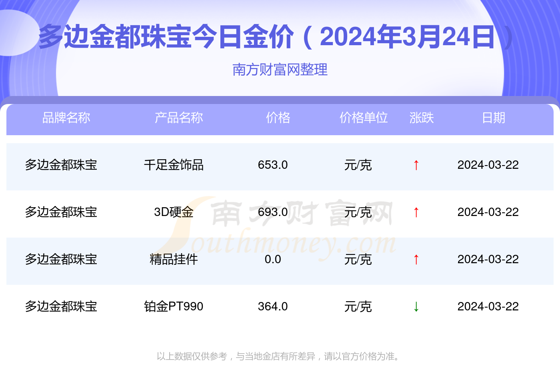
Task: Click the 价格单位 column header
Action: point(364,118)
